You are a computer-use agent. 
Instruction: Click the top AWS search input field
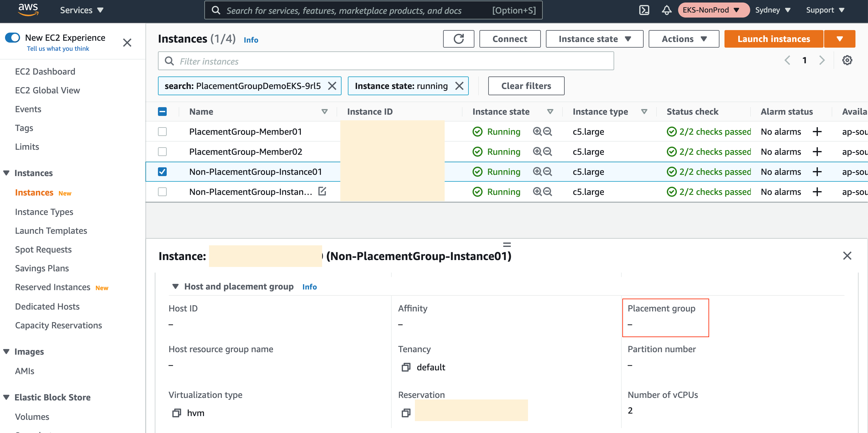[373, 10]
